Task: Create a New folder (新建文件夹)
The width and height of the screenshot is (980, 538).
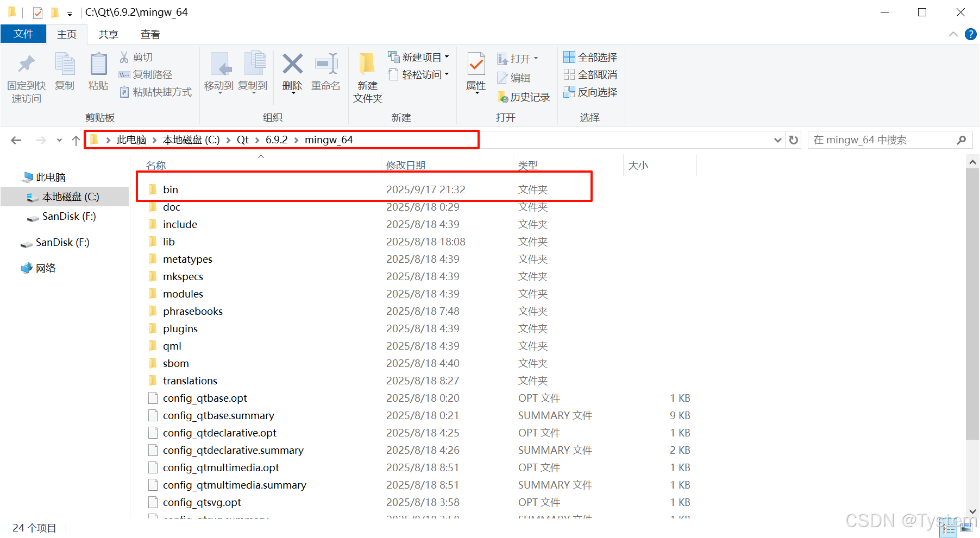Action: click(x=367, y=78)
